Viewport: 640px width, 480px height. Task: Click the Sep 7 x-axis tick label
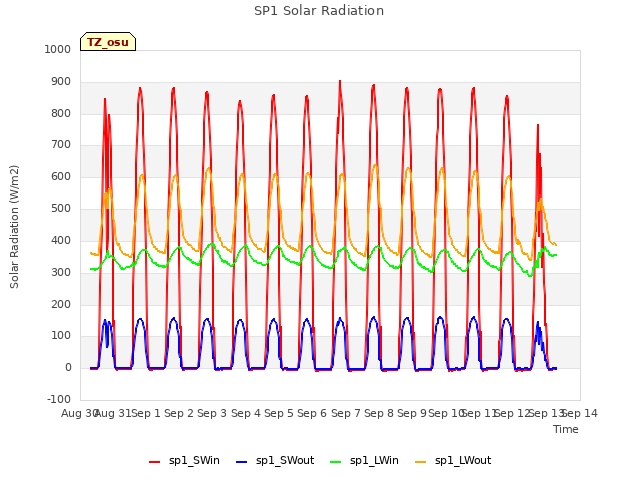(x=346, y=413)
